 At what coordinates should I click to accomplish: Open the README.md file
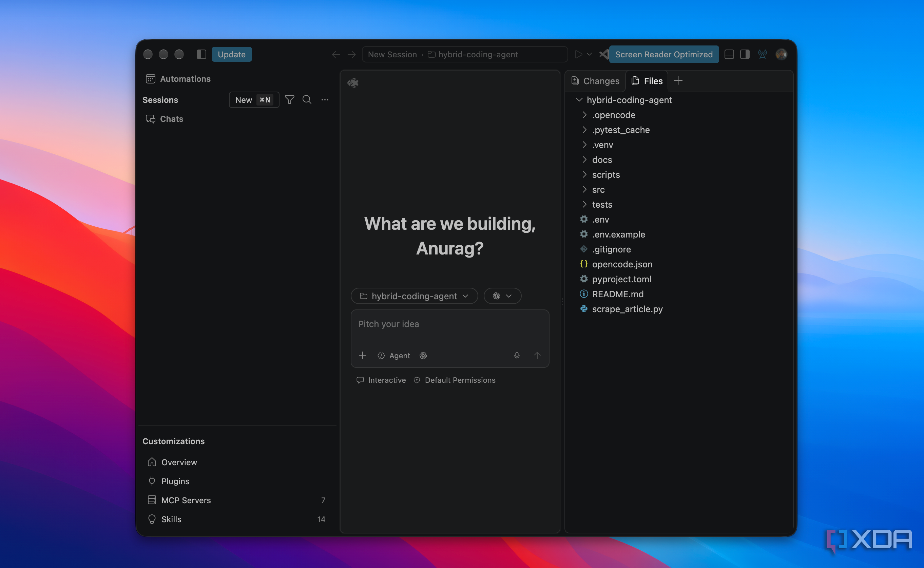(x=617, y=294)
